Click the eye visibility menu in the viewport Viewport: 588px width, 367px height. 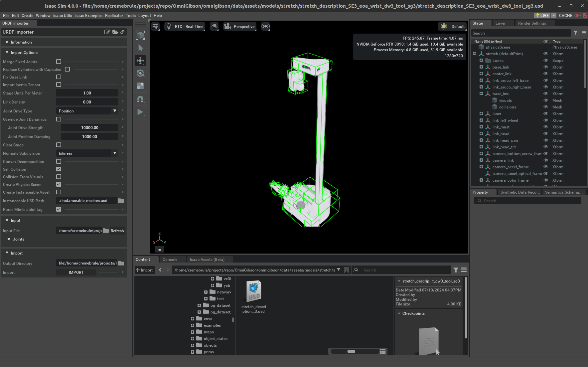point(214,26)
